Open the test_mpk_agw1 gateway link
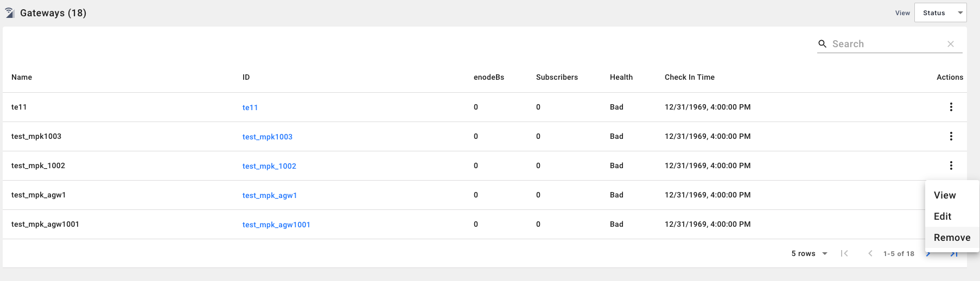 270,195
